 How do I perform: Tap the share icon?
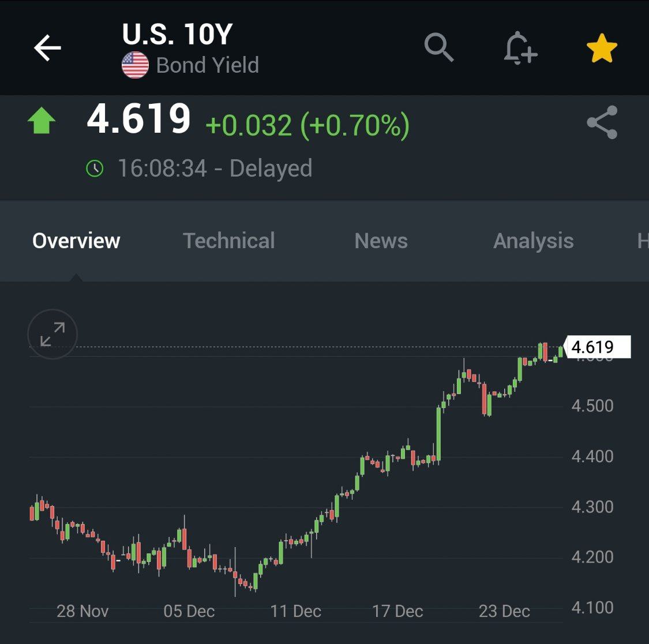(602, 122)
